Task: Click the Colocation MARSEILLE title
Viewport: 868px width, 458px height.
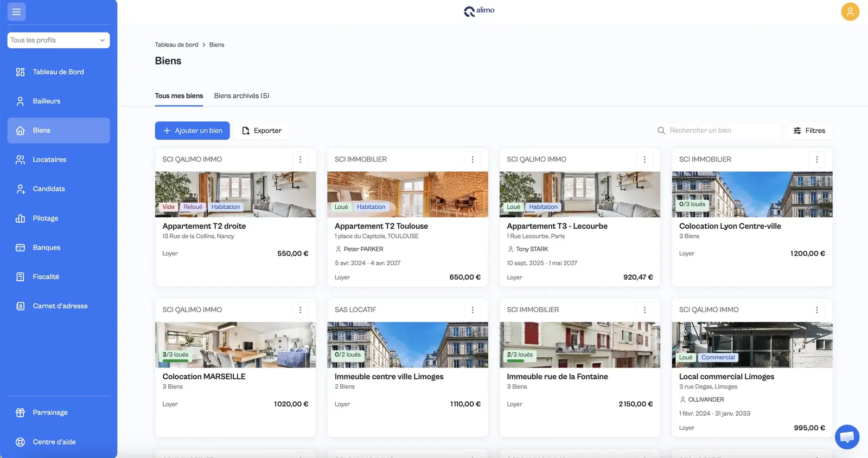Action: [204, 377]
